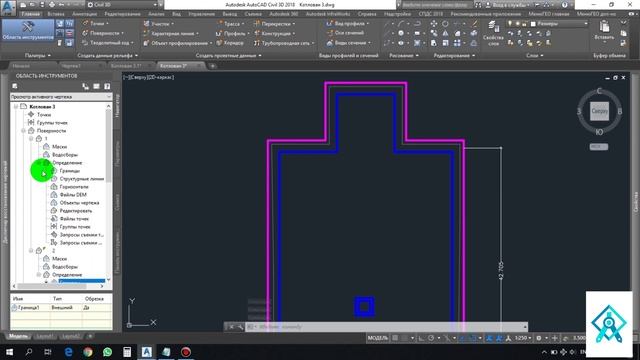Switch to the Чертеж1 drawing tab
Image resolution: width=640 pixels, height=360 pixels.
(x=71, y=66)
